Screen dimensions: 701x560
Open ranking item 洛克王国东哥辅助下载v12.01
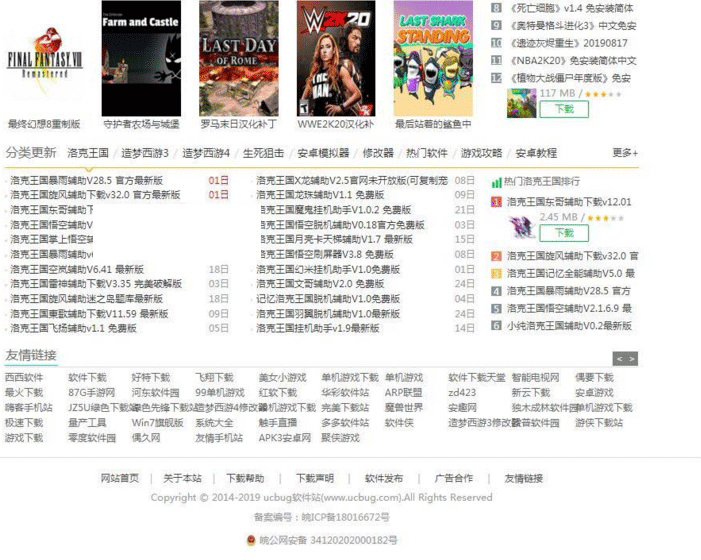pos(569,202)
